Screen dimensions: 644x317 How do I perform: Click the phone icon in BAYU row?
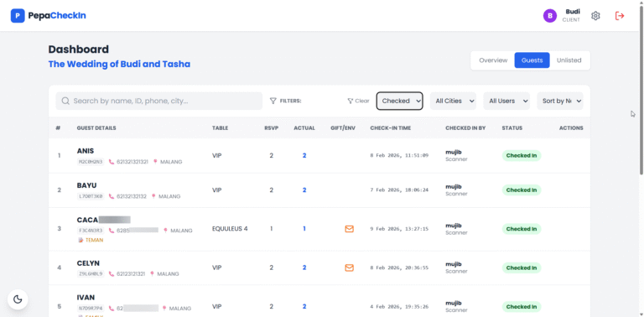[x=112, y=196]
